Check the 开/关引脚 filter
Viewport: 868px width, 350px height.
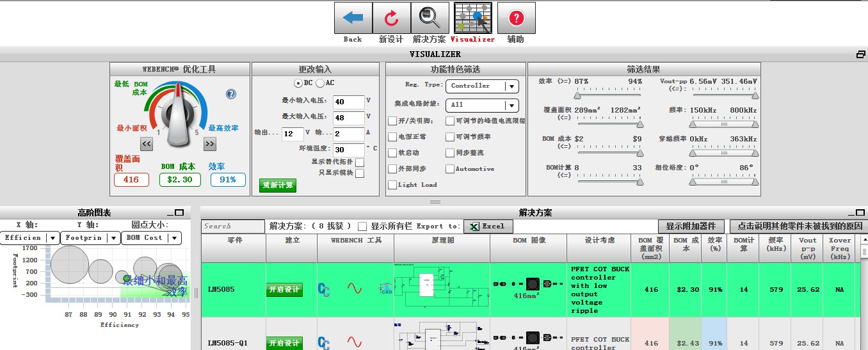[392, 120]
